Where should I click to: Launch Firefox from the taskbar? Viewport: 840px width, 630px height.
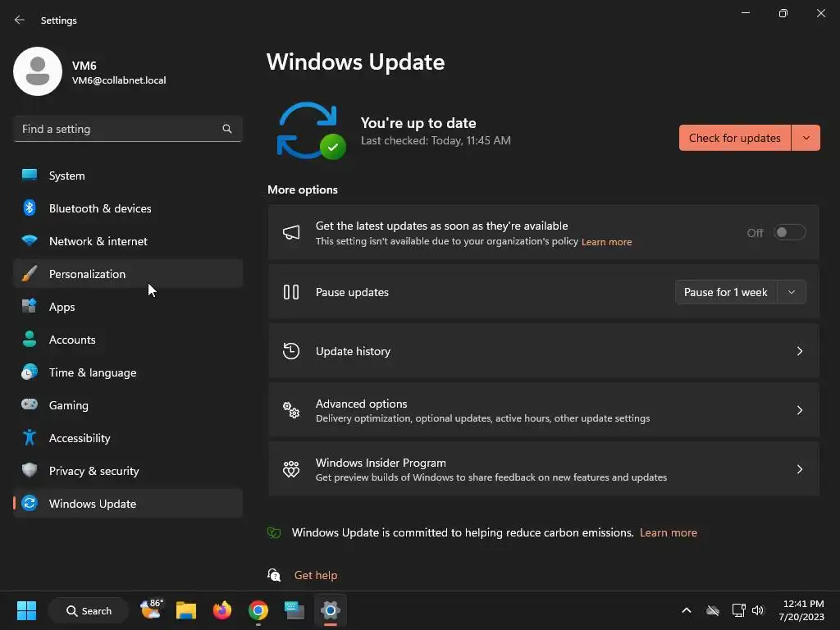(222, 610)
